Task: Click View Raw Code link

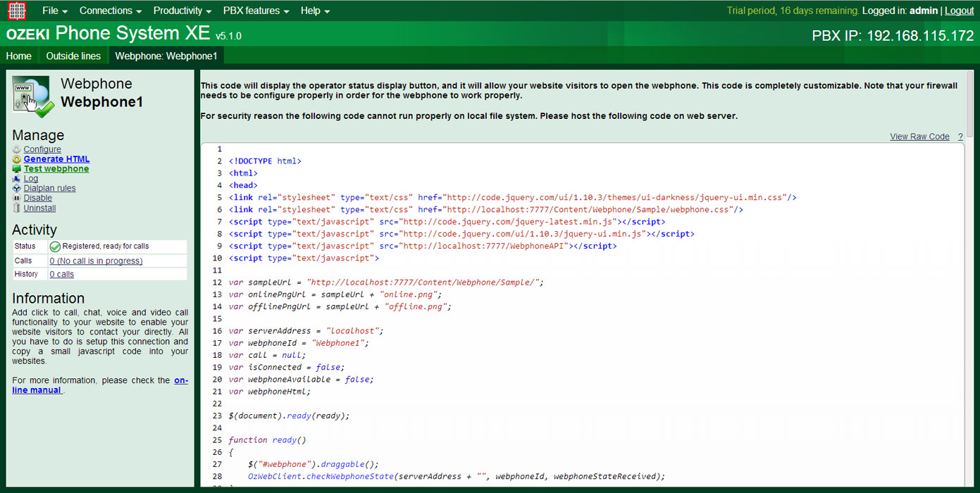Action: coord(919,137)
